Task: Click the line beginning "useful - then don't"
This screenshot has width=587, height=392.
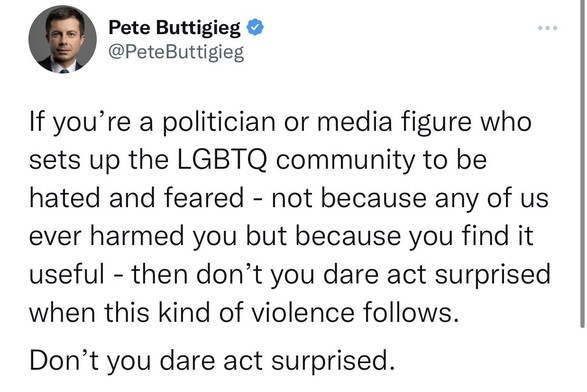Action: pos(290,274)
